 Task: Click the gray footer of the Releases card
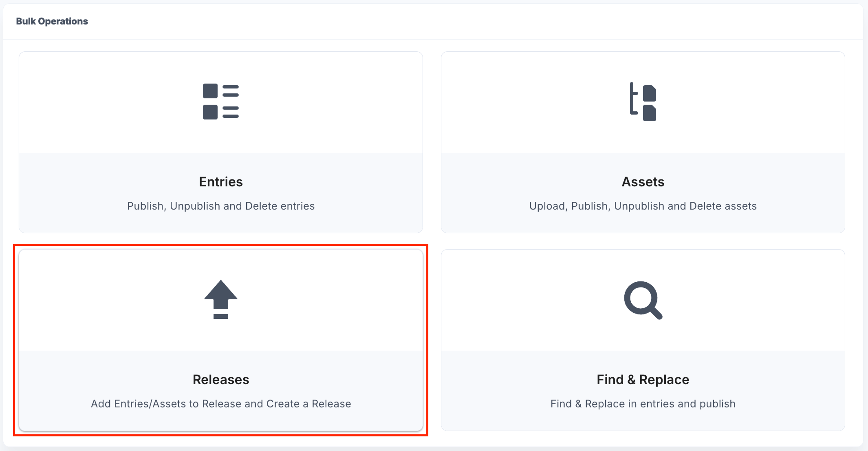[221, 420]
